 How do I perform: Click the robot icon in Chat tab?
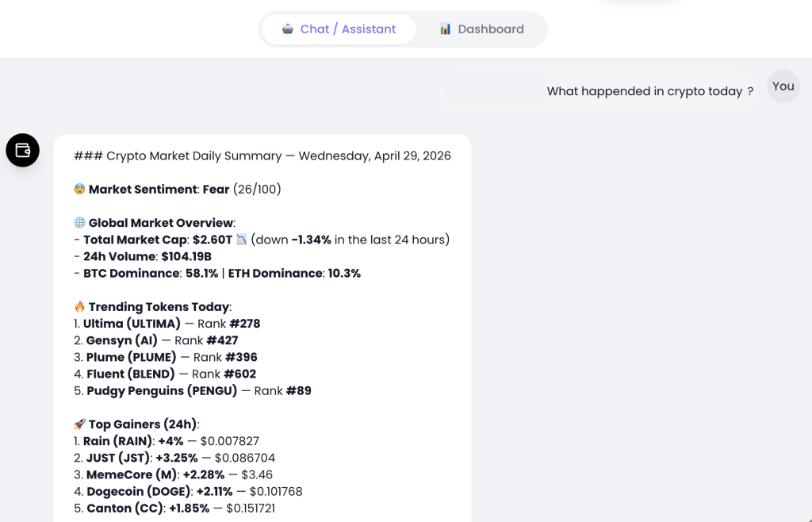click(x=288, y=29)
